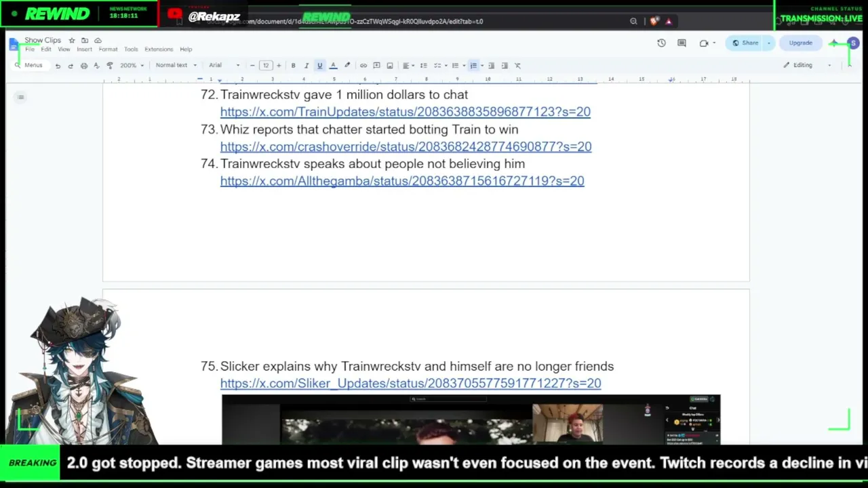Click the font size 12 field

(x=266, y=66)
